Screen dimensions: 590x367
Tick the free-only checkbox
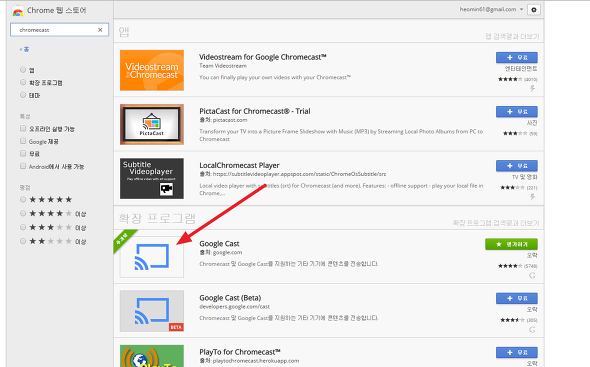tap(23, 154)
